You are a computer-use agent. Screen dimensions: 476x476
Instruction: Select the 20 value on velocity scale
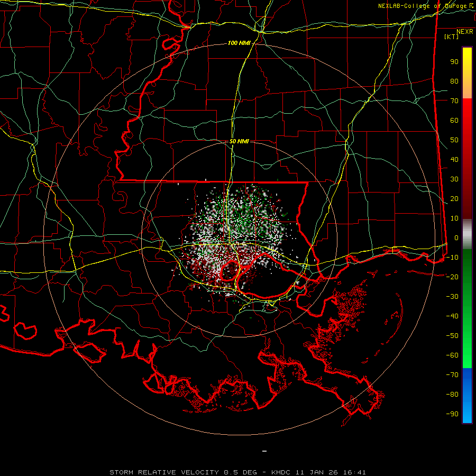click(x=454, y=198)
